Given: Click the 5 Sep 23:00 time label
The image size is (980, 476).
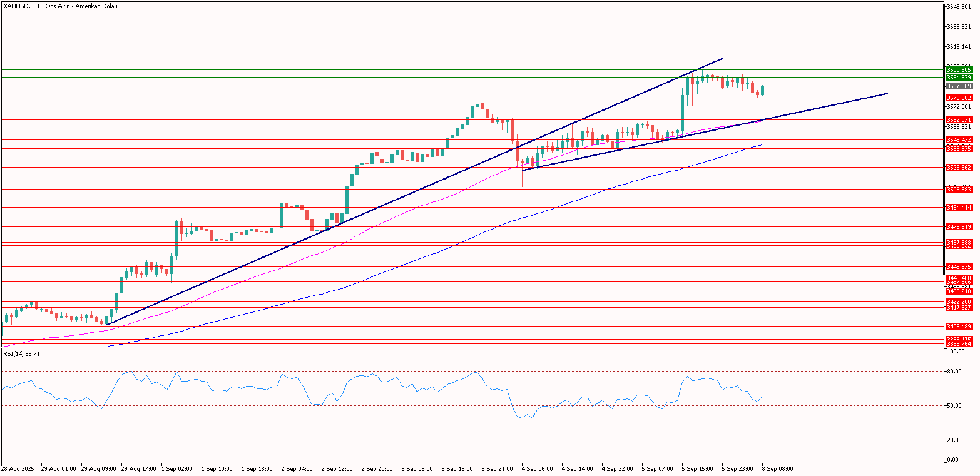Looking at the screenshot, I should [738, 468].
